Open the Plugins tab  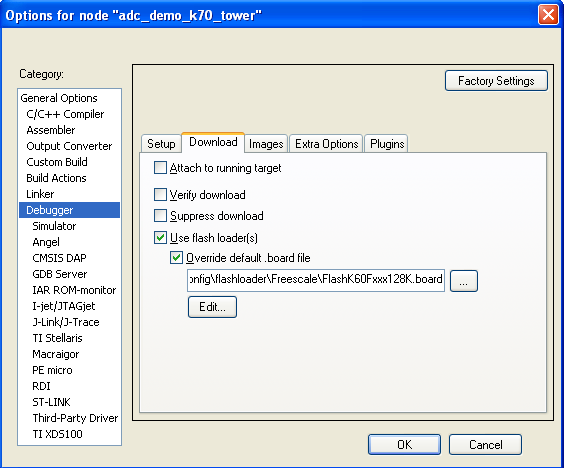(387, 144)
